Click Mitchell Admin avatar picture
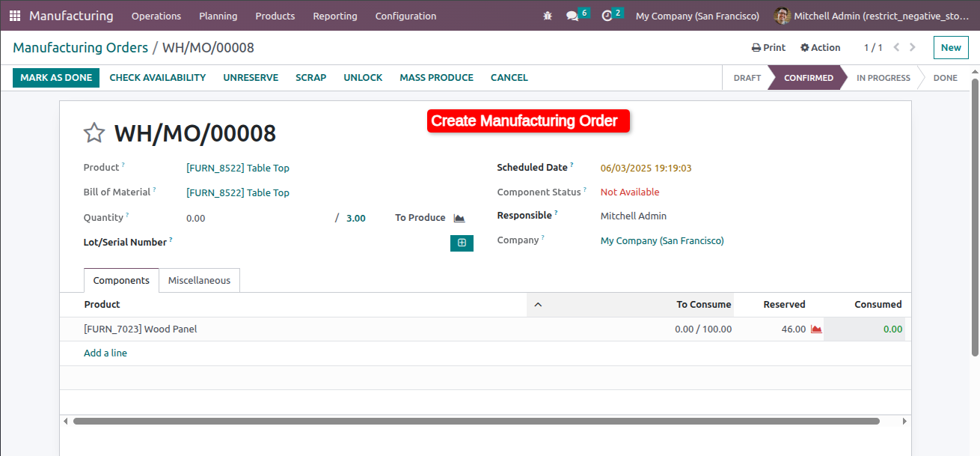 pyautogui.click(x=783, y=16)
